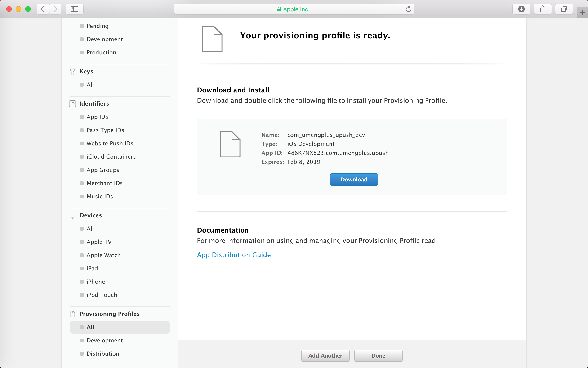Show Distribution provisioning profiles
588x368 pixels.
coord(103,354)
